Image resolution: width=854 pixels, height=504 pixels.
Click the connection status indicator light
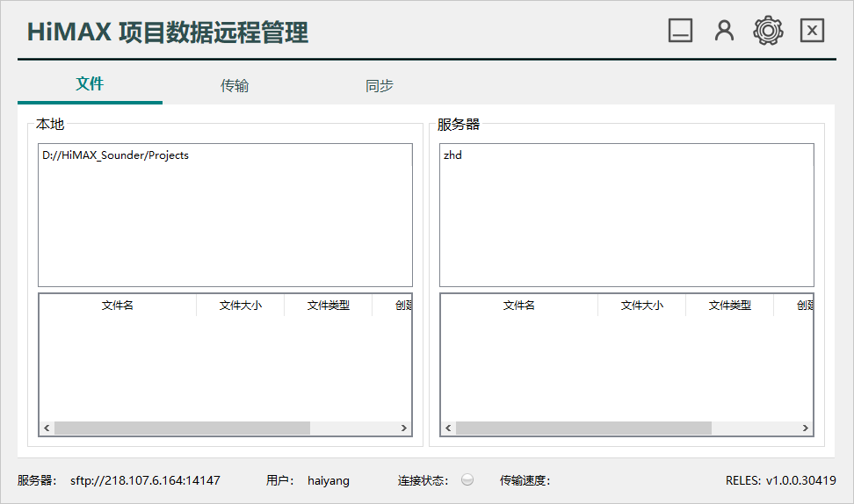pos(467,479)
